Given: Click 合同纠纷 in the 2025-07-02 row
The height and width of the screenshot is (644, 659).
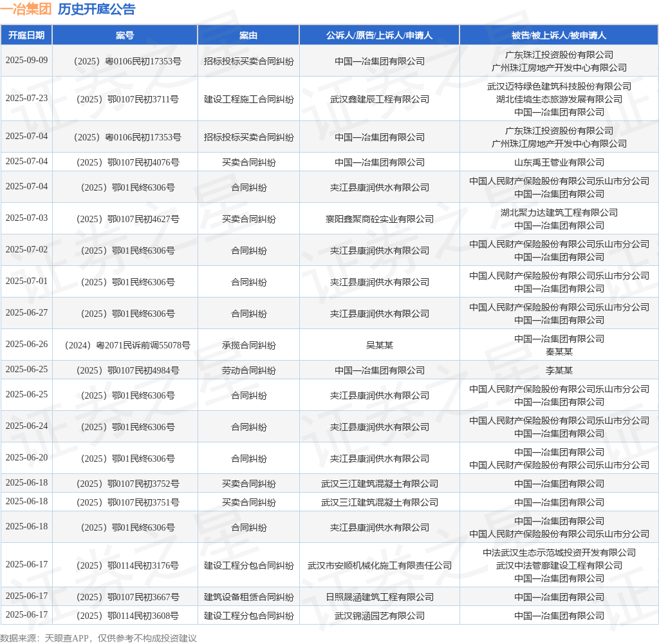Looking at the screenshot, I should 249,251.
